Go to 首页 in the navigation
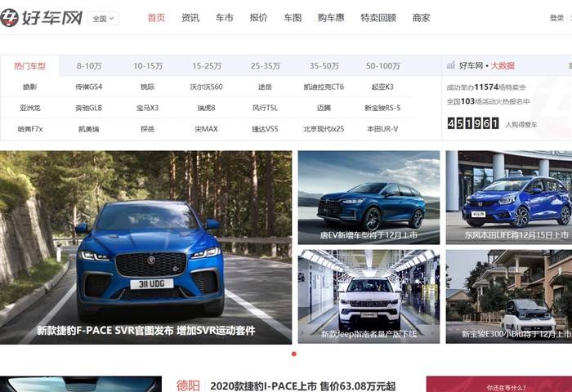 pos(156,17)
